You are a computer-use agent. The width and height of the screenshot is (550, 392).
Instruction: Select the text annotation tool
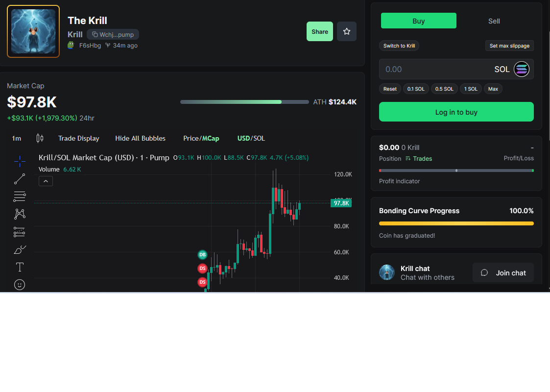(x=20, y=267)
